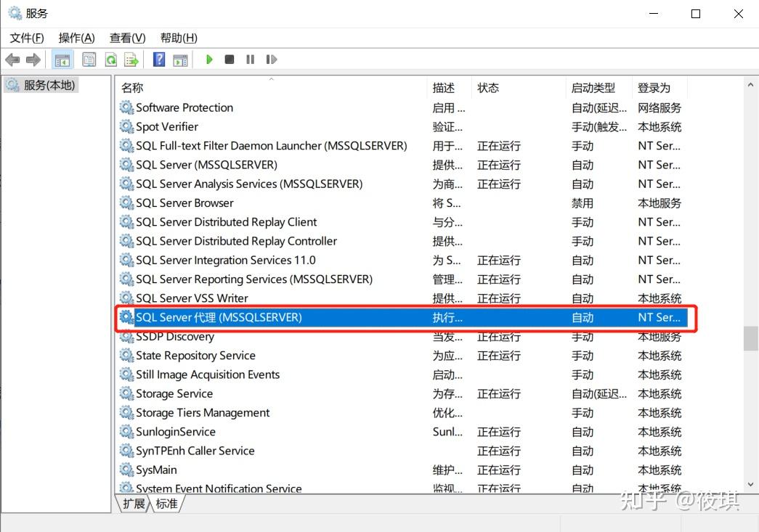Switch to the 标准 tab
Image resolution: width=759 pixels, height=532 pixels.
tap(166, 504)
